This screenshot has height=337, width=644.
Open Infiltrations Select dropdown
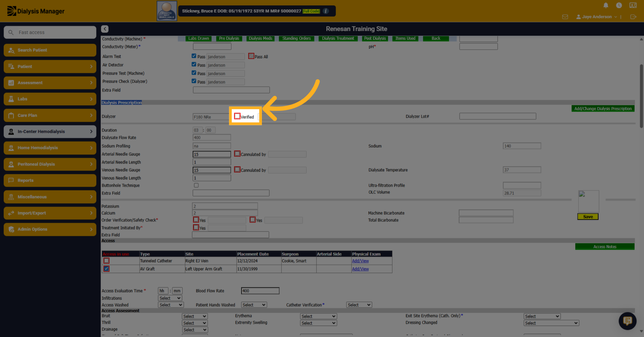170,298
